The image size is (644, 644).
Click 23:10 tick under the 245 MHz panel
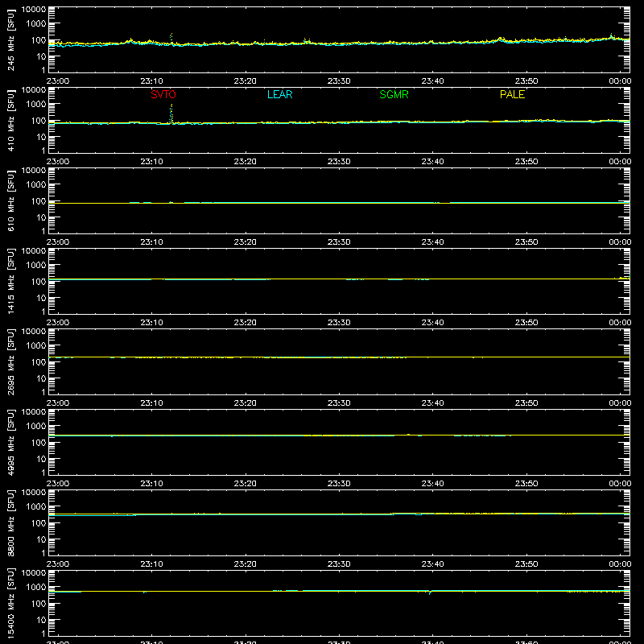pos(151,81)
